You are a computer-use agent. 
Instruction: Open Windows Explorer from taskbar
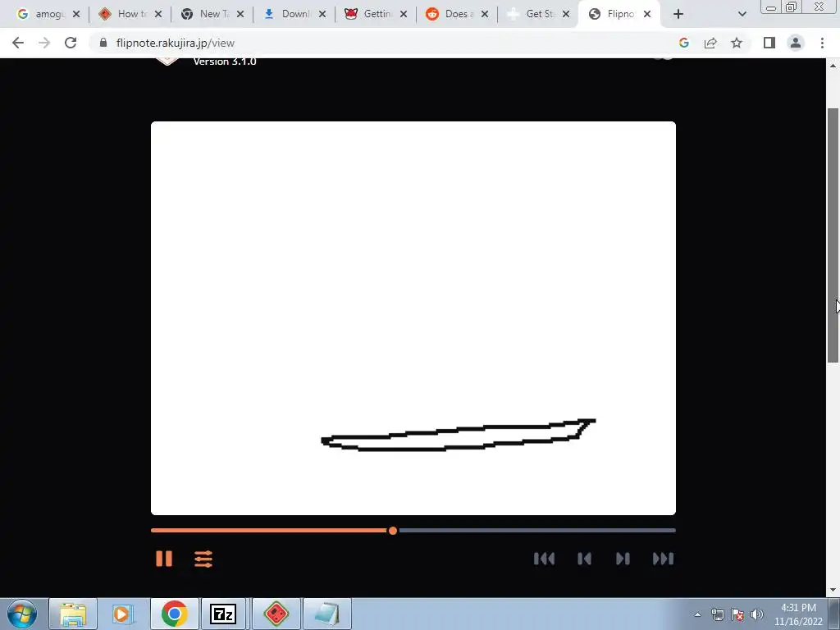73,614
